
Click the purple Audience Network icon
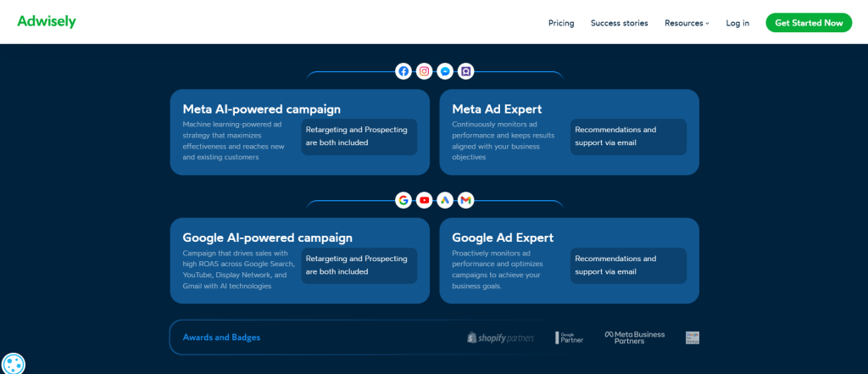[465, 71]
